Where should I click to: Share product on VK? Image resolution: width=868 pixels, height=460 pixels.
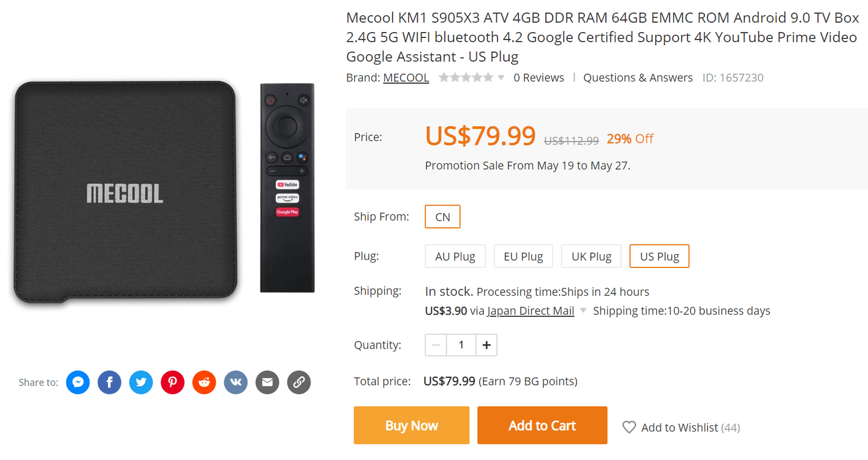click(235, 382)
